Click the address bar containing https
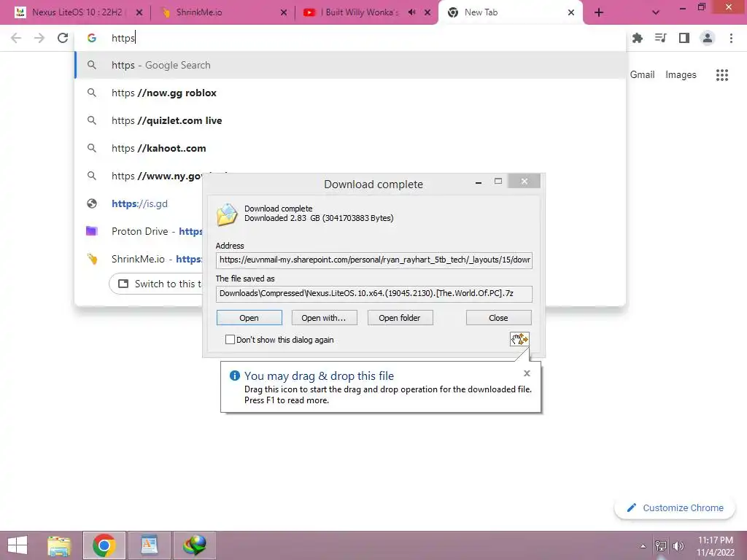This screenshot has width=747, height=560. [x=350, y=38]
